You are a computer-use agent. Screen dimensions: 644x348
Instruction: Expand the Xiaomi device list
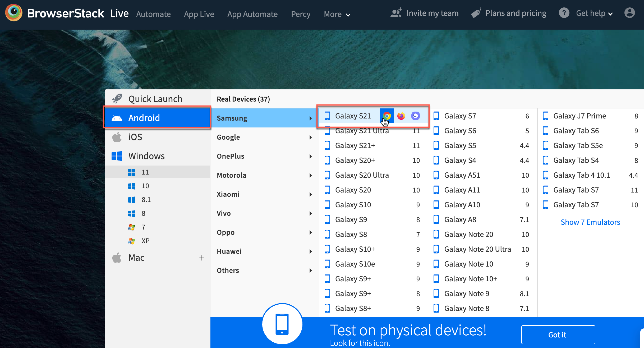point(264,194)
